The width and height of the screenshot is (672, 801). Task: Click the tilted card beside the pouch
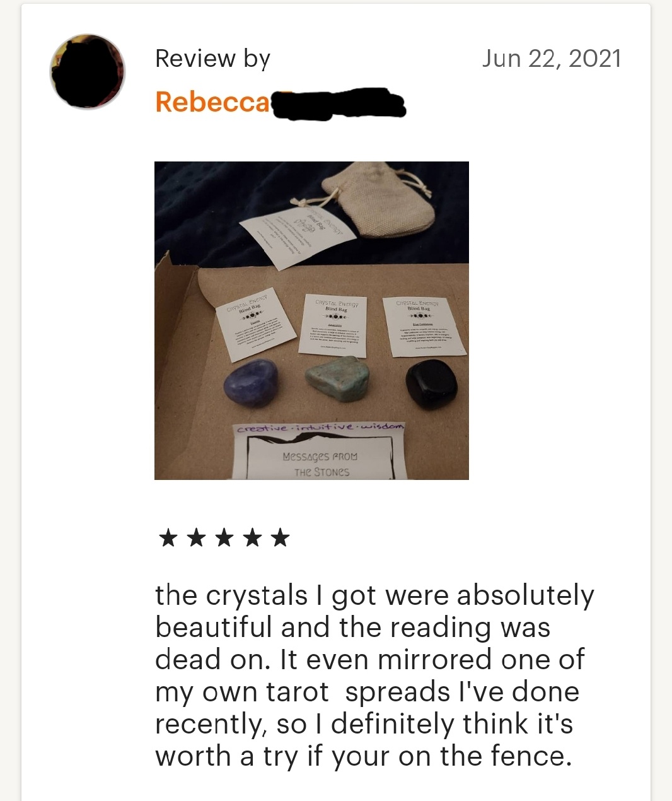click(x=298, y=235)
